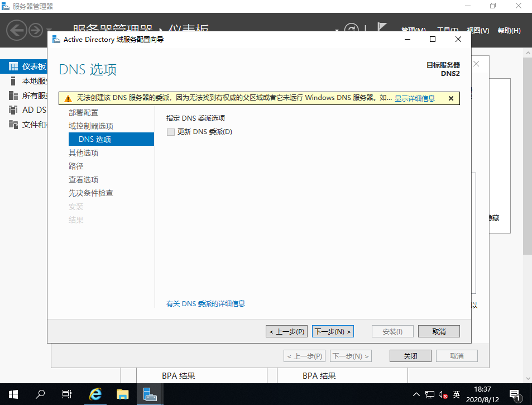The image size is (532, 405).
Task: Click left BPA 结果 in dashboard
Action: (x=179, y=376)
